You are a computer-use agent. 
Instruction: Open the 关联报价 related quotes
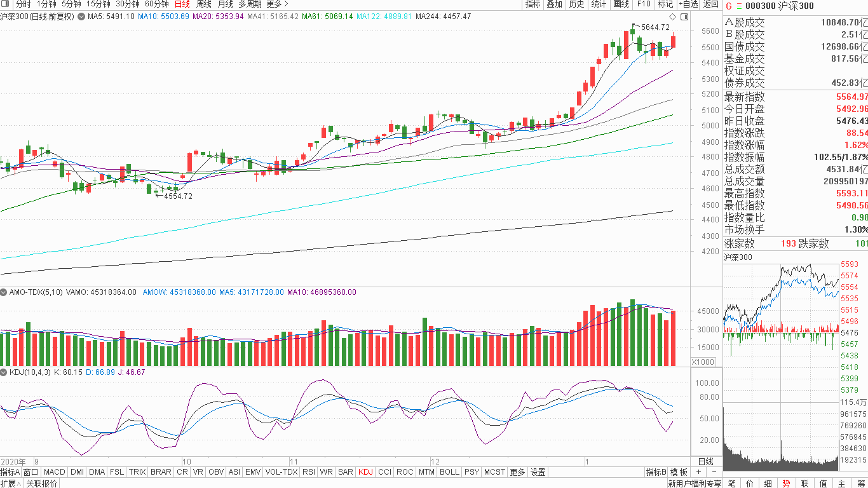click(41, 484)
